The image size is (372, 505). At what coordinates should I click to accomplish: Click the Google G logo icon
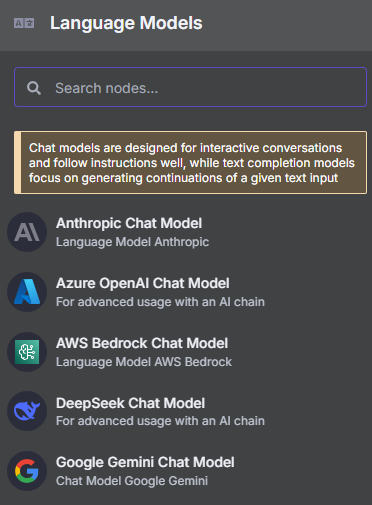tap(27, 471)
